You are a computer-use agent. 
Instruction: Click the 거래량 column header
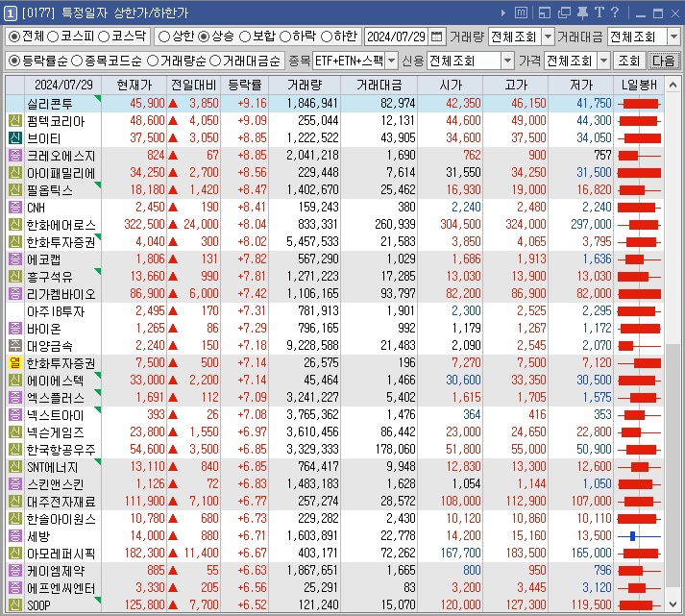(x=305, y=85)
